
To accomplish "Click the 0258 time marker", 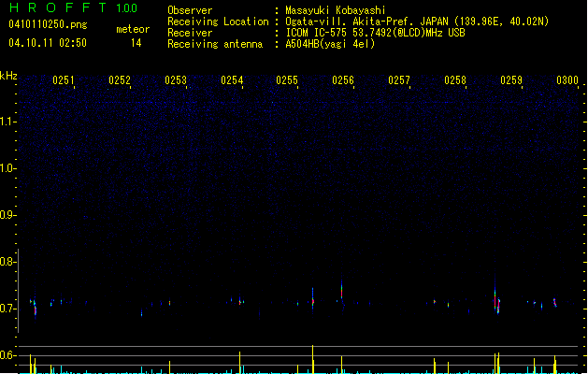I will coord(455,80).
